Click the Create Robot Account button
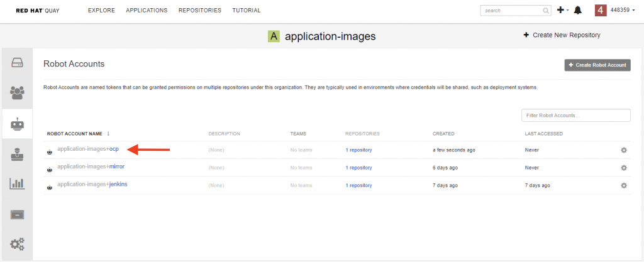Viewport: 644px width, 262px height. [x=597, y=65]
